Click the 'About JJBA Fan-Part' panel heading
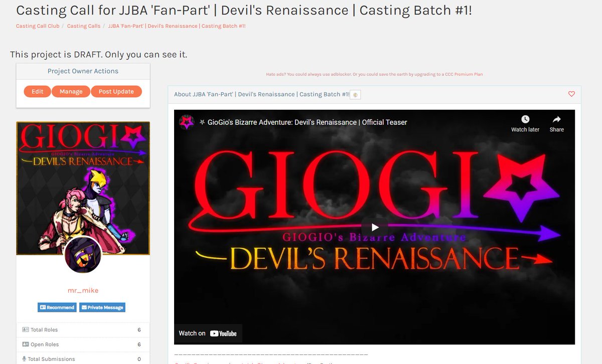602x364 pixels. click(261, 94)
